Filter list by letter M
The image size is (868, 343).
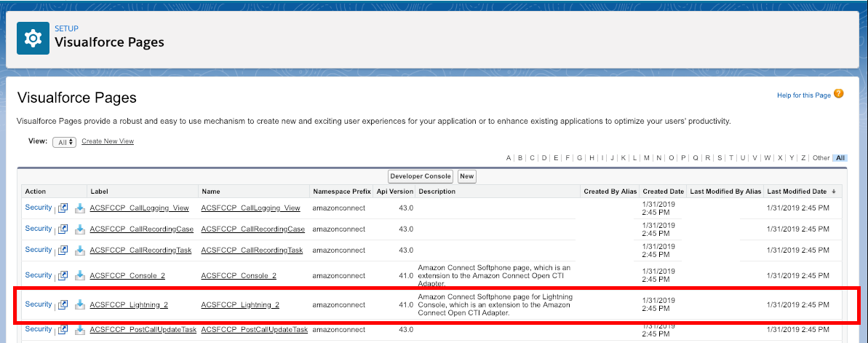point(647,158)
